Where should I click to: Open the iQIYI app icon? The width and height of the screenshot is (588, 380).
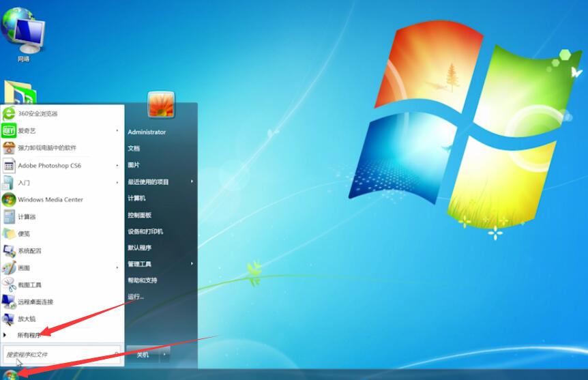9,130
